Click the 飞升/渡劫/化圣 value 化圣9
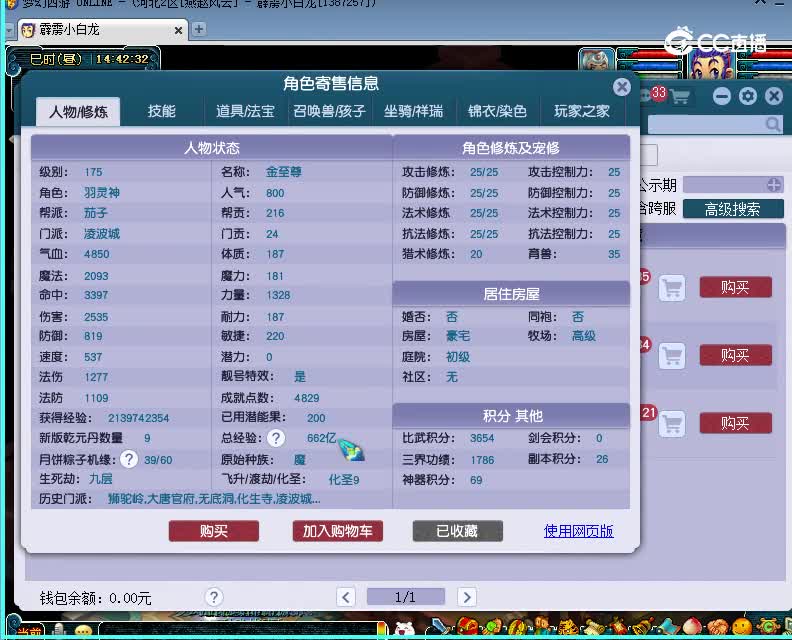The width and height of the screenshot is (792, 640). (344, 479)
